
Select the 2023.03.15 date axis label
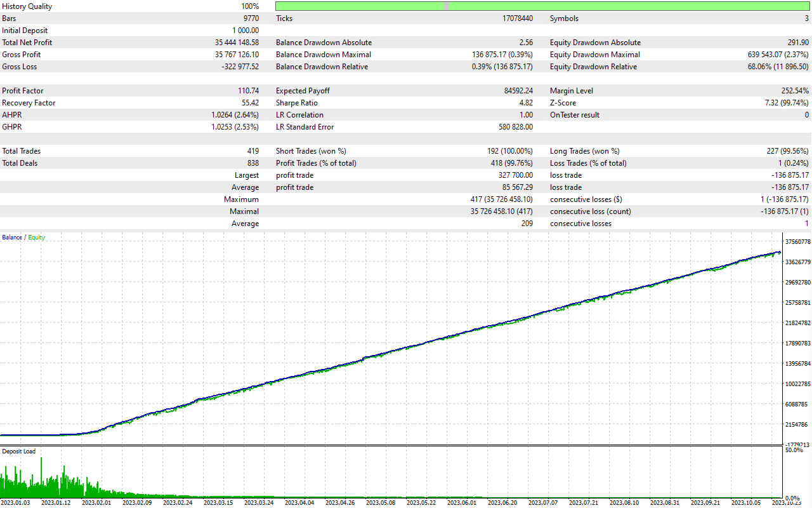218,502
